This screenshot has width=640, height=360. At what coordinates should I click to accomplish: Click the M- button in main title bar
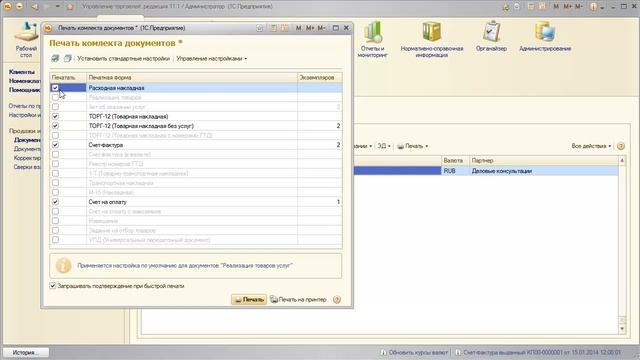point(579,7)
